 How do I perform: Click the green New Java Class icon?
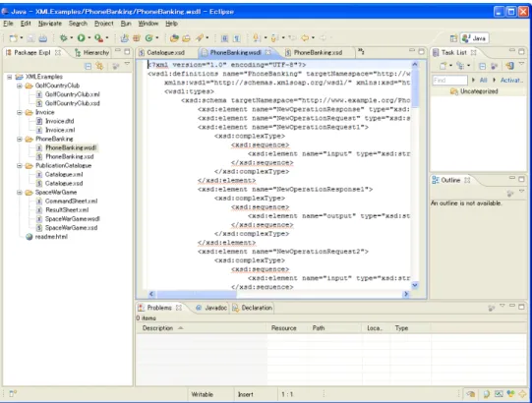(x=148, y=38)
